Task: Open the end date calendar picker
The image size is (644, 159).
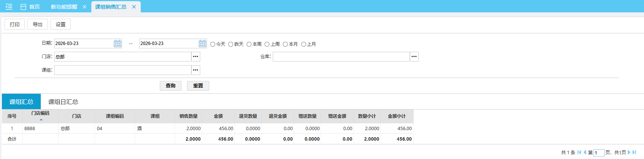Action: (x=202, y=43)
